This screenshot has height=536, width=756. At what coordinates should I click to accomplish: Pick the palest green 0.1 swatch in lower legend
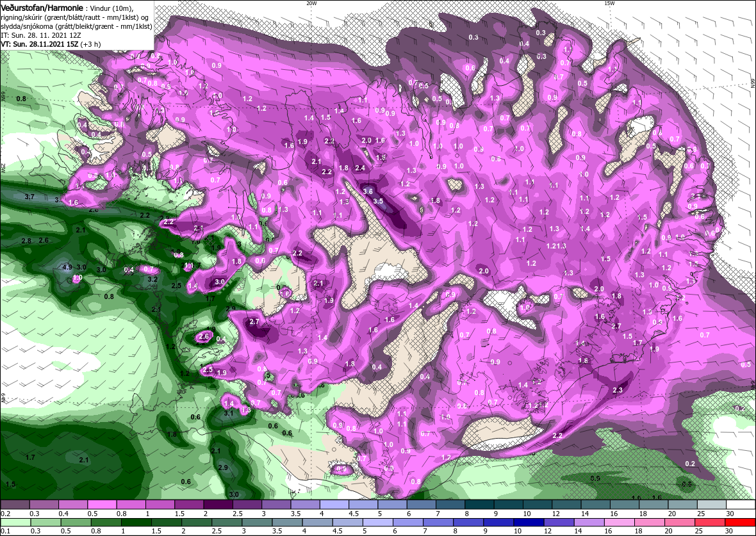click(16, 523)
